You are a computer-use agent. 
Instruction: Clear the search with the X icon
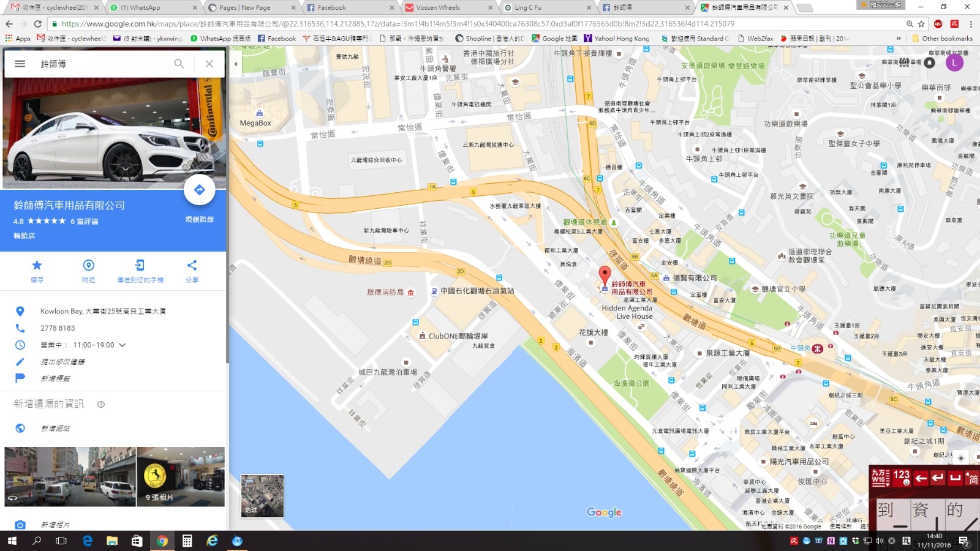[x=209, y=64]
